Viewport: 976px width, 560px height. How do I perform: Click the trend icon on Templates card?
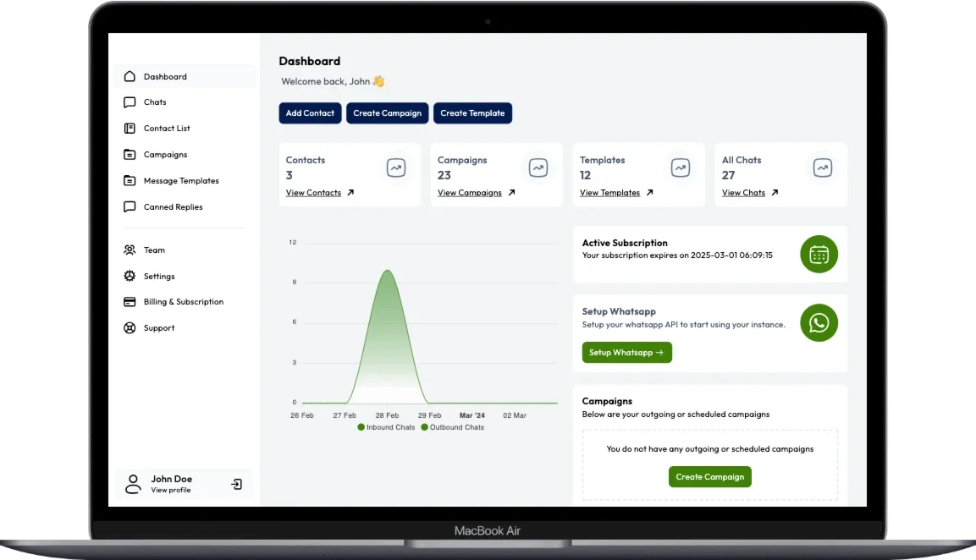(681, 167)
